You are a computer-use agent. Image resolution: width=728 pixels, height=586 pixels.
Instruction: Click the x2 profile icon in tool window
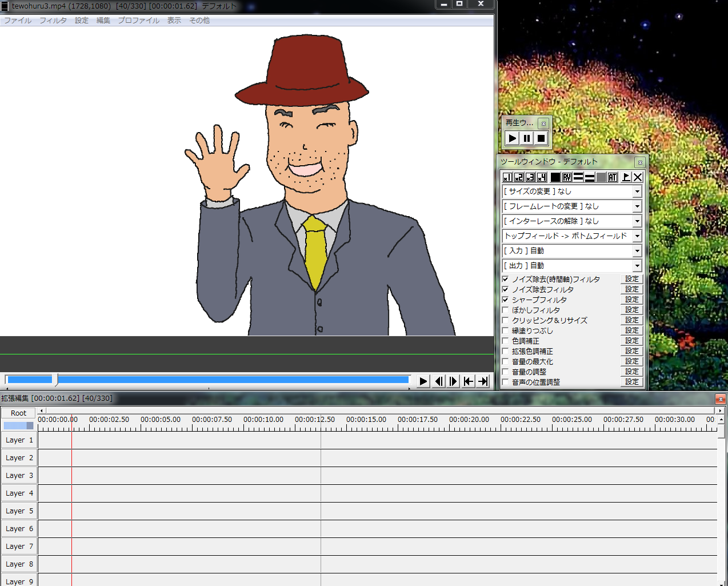pos(519,177)
